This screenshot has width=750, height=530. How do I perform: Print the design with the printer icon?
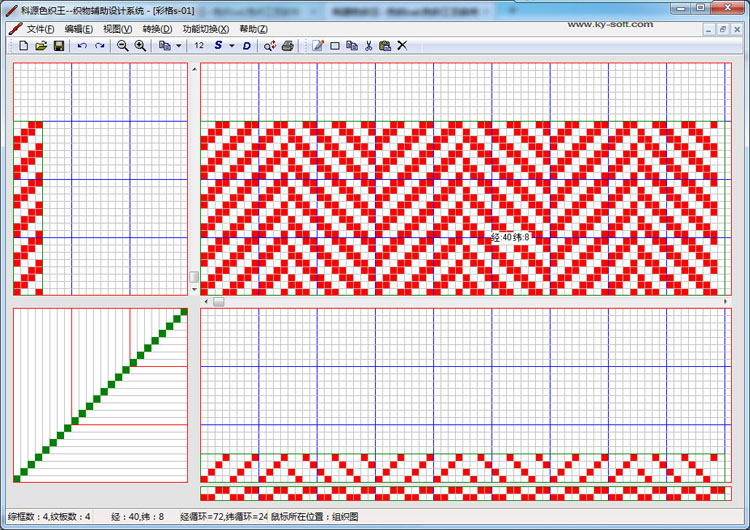pos(287,46)
